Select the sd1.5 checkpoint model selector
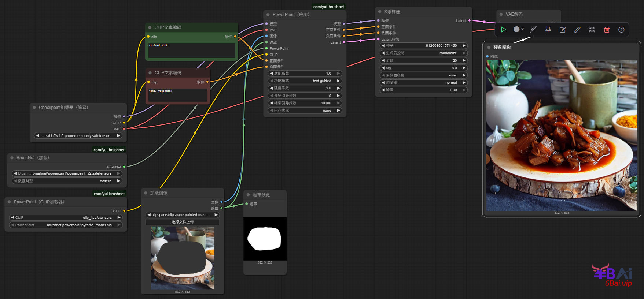The image size is (644, 299). coord(78,136)
